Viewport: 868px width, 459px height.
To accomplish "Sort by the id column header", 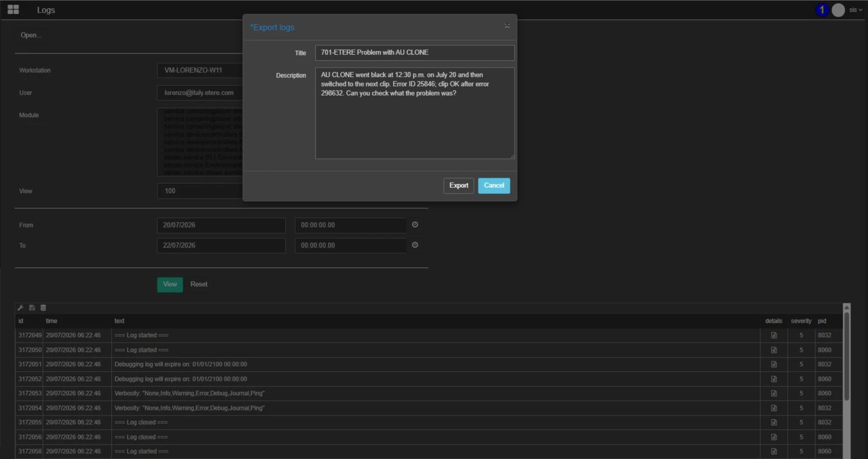I will 21,321.
